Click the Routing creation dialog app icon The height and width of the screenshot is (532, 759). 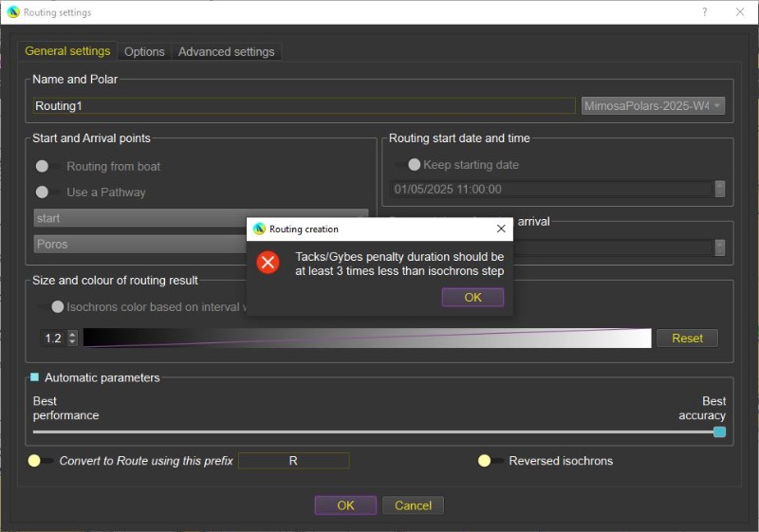pos(259,229)
